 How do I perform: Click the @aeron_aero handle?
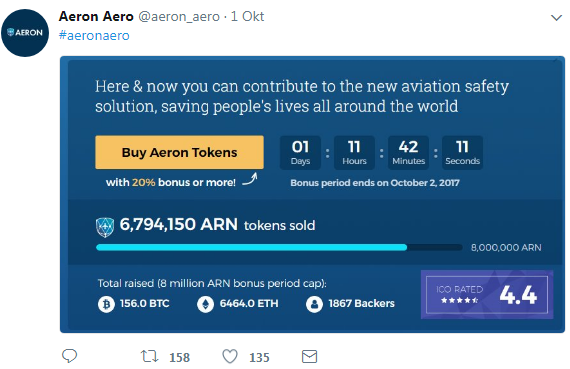179,17
